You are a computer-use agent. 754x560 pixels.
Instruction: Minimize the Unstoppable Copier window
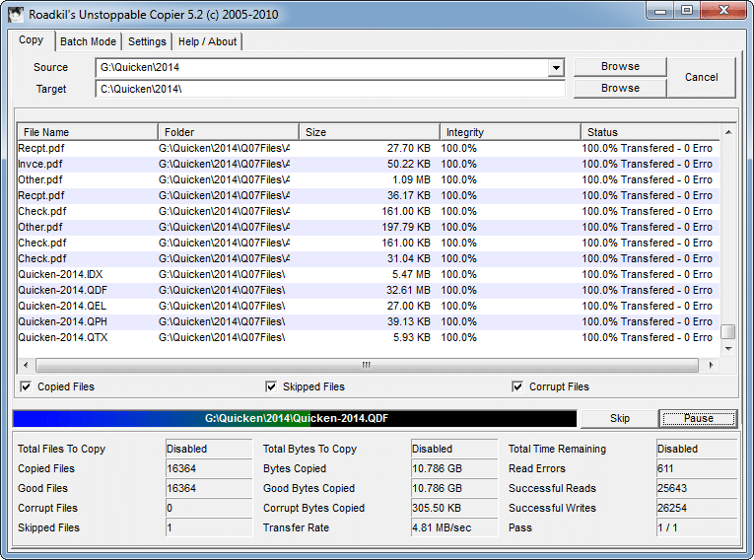tap(660, 11)
